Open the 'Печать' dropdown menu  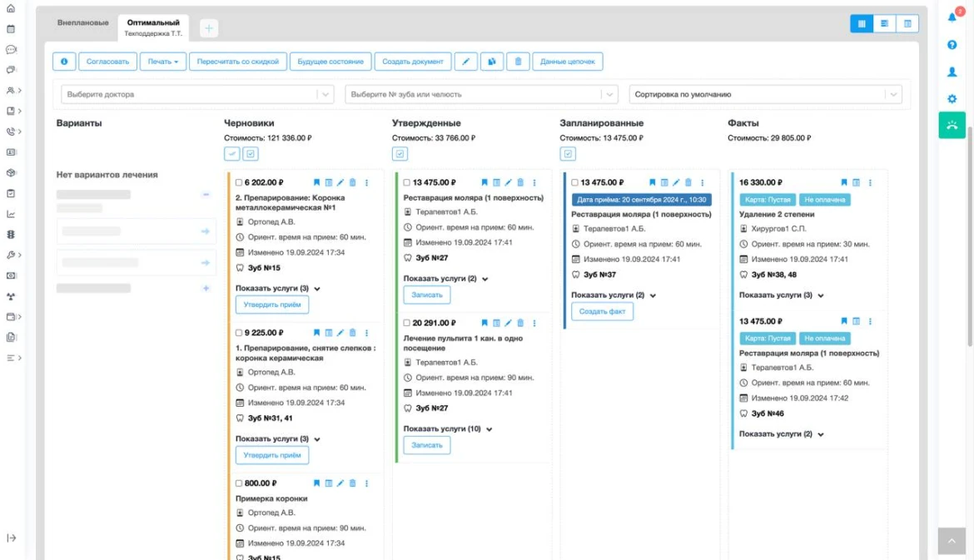[162, 62]
